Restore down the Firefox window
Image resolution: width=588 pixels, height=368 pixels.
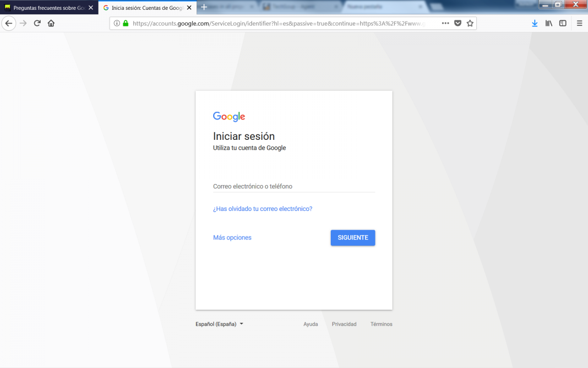tap(558, 4)
